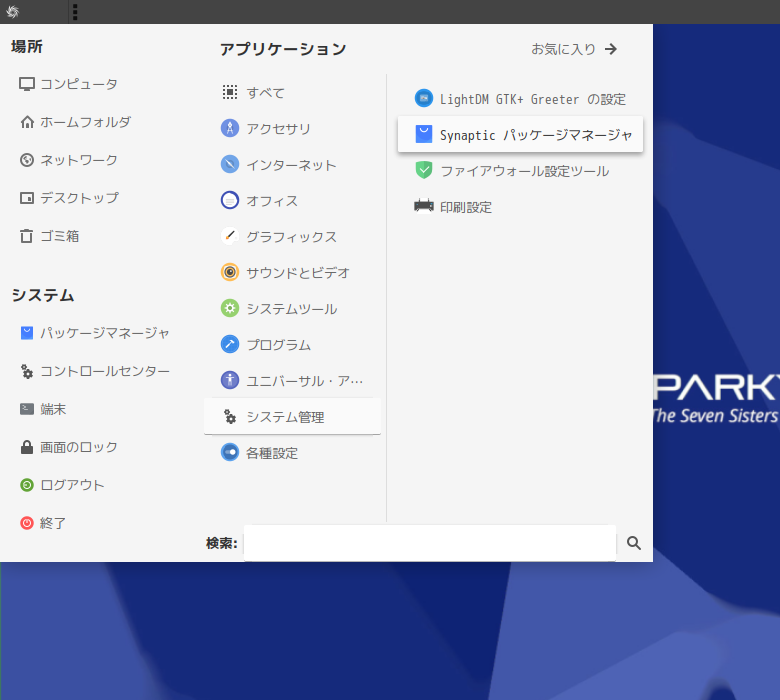Click the アクセサリ compass icon

click(230, 128)
